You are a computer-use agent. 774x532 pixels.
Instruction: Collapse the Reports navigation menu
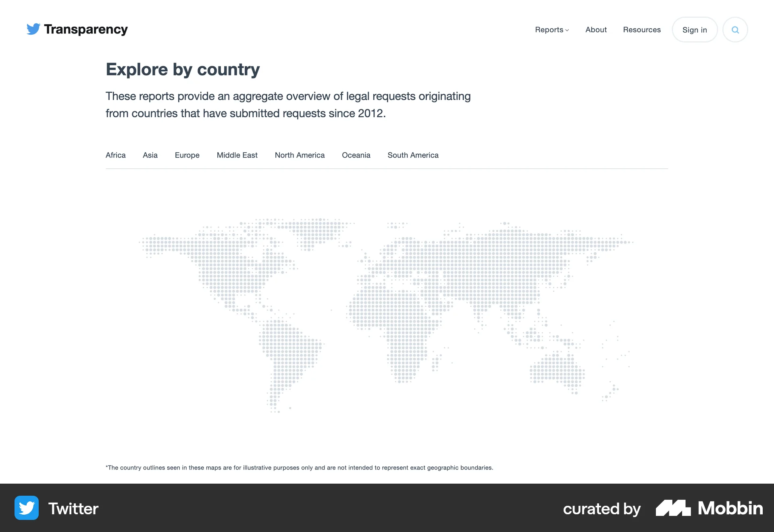(549, 30)
